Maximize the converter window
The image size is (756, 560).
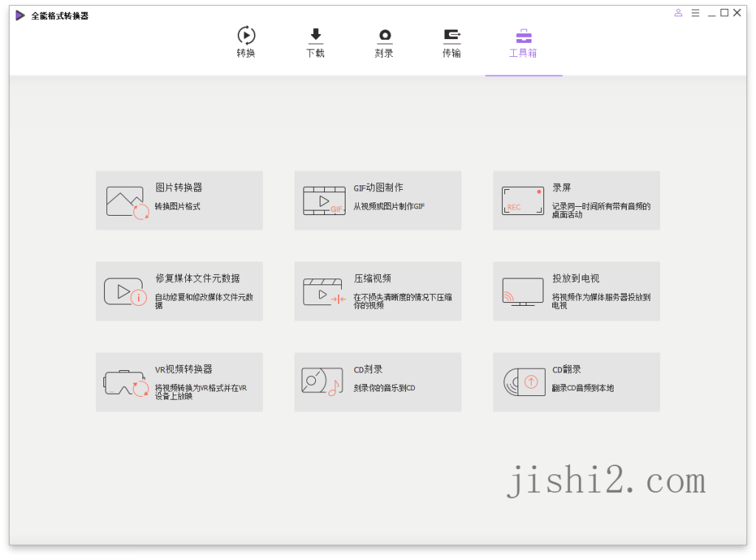724,13
